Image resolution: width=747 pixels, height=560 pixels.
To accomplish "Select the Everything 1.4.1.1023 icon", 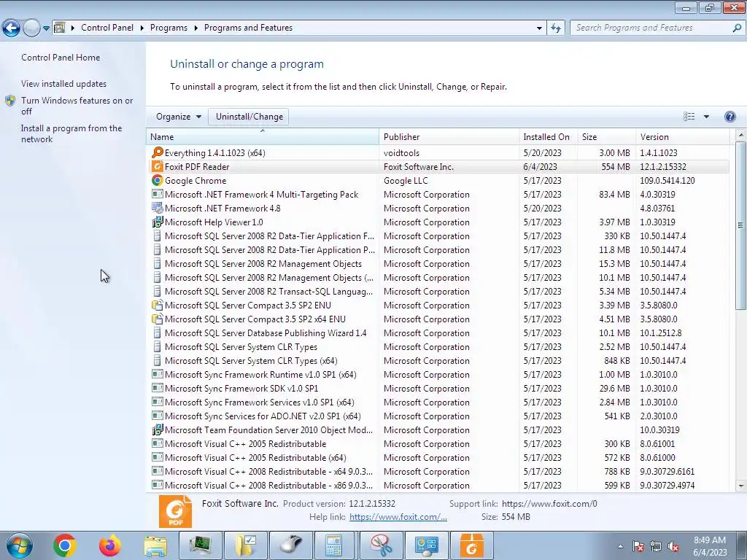I will 158,153.
